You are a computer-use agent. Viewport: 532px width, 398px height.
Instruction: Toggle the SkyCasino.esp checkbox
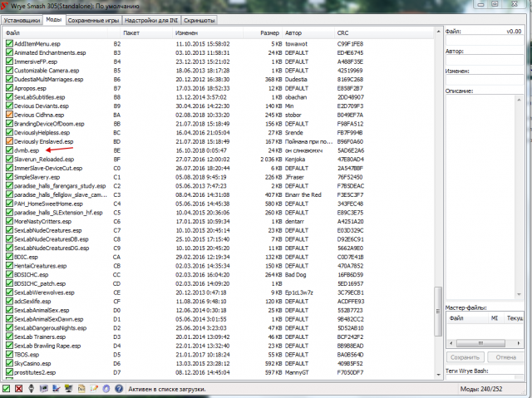(9, 363)
